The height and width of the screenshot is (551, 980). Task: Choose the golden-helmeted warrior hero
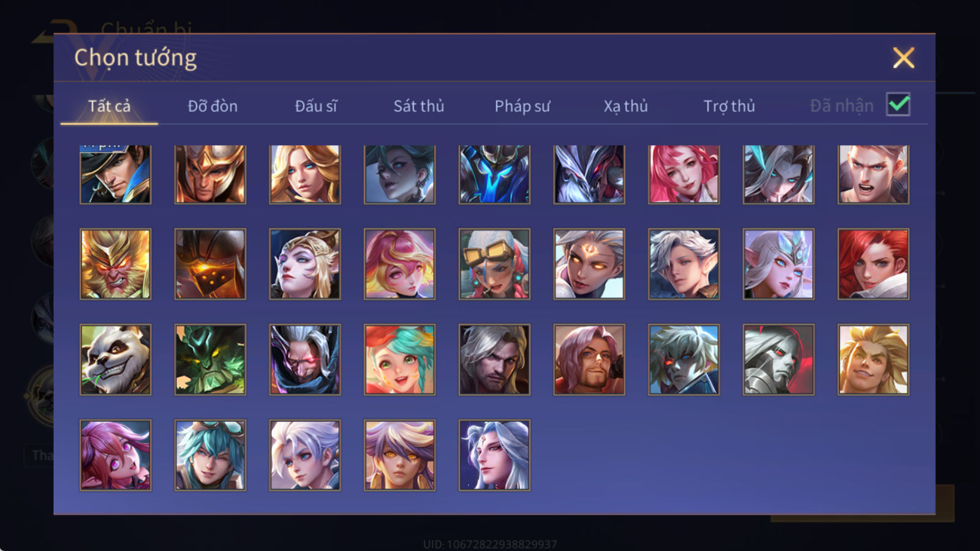pyautogui.click(x=210, y=174)
